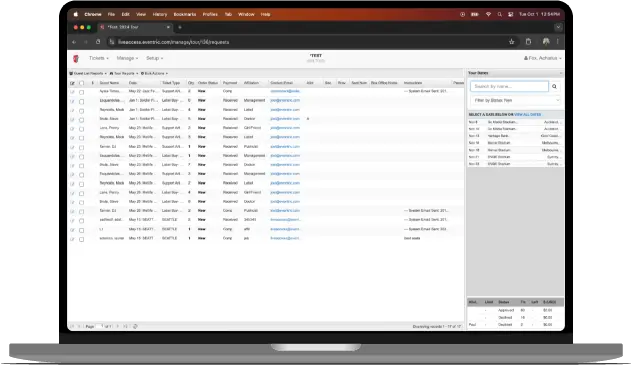
Task: Edit the LI Seattle request row
Action: point(72,230)
